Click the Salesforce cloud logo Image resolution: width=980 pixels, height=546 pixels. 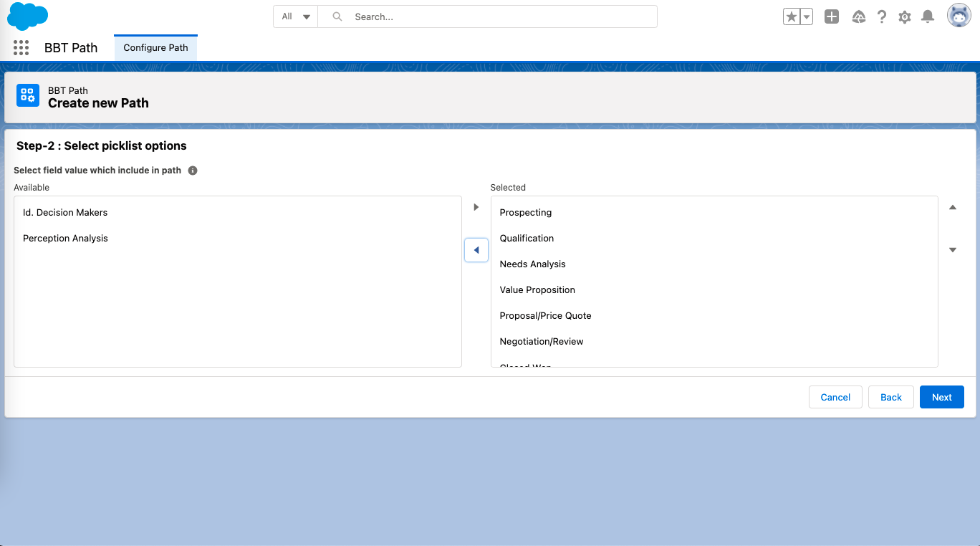click(x=28, y=16)
